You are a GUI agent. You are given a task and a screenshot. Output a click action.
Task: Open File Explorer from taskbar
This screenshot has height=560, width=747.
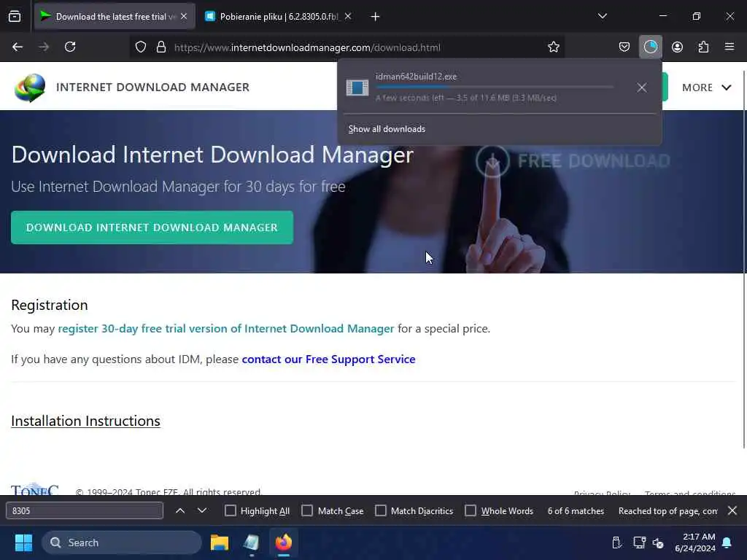coord(220,542)
